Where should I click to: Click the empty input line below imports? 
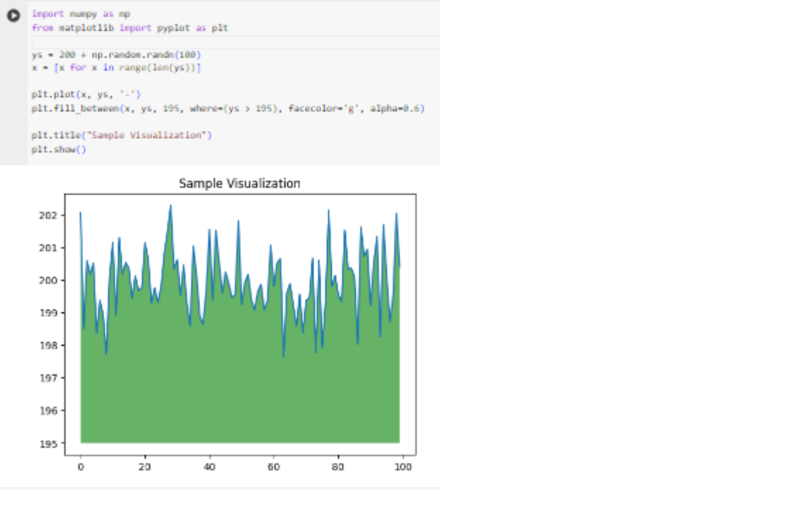pyautogui.click(x=235, y=42)
